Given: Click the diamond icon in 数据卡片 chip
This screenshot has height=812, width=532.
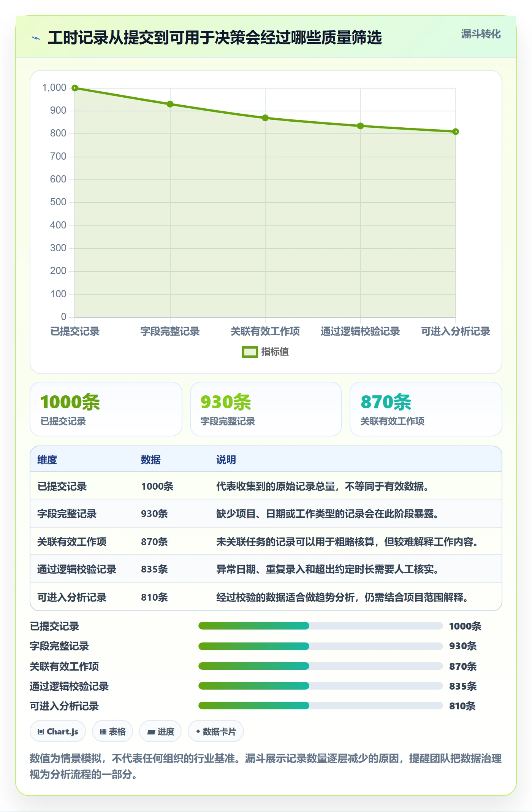Looking at the screenshot, I should point(198,731).
